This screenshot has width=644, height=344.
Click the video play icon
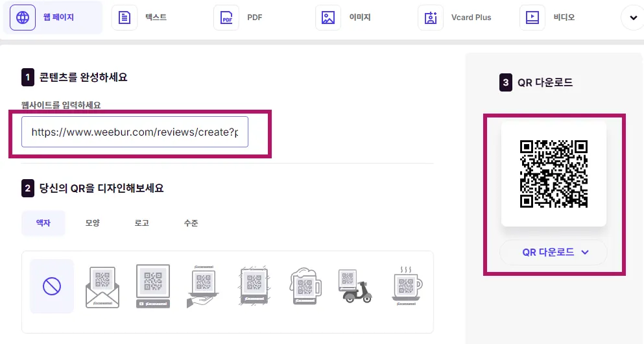tap(532, 18)
